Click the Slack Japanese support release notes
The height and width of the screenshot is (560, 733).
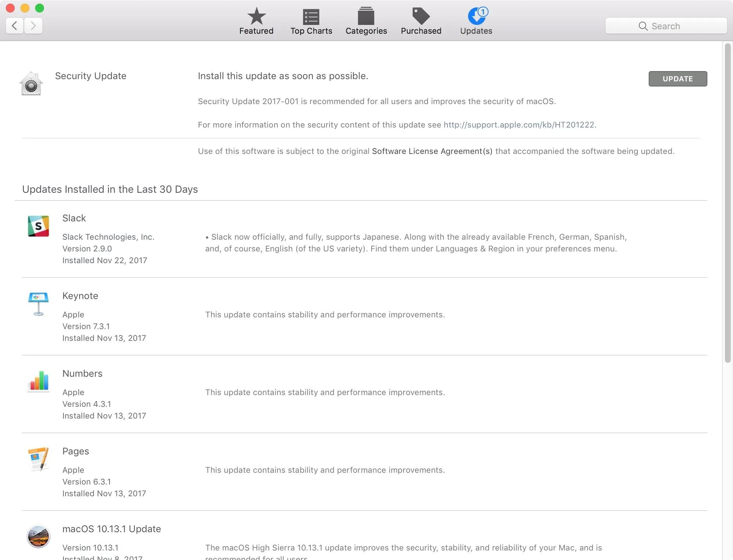pos(416,243)
